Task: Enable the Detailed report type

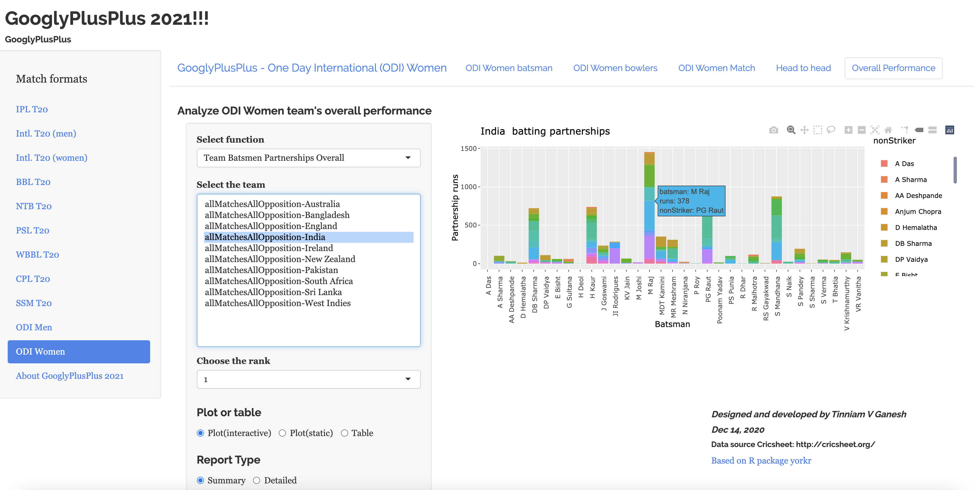Action: pos(257,480)
